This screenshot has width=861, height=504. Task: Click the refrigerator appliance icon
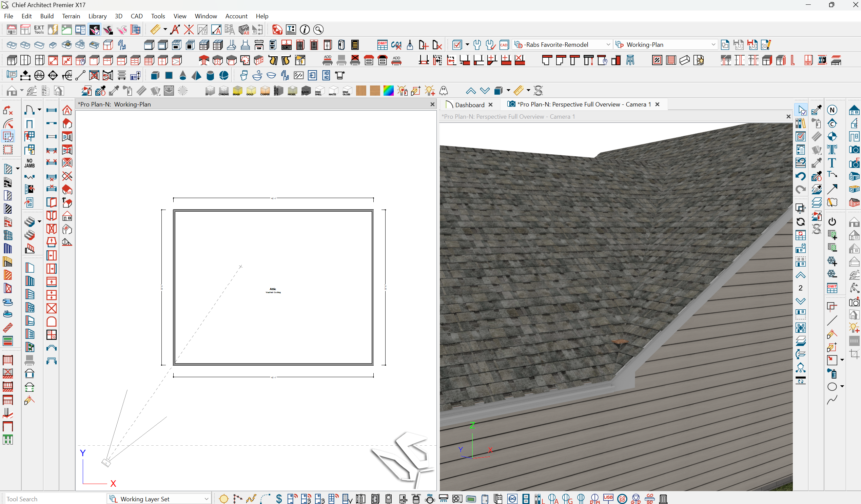click(341, 45)
